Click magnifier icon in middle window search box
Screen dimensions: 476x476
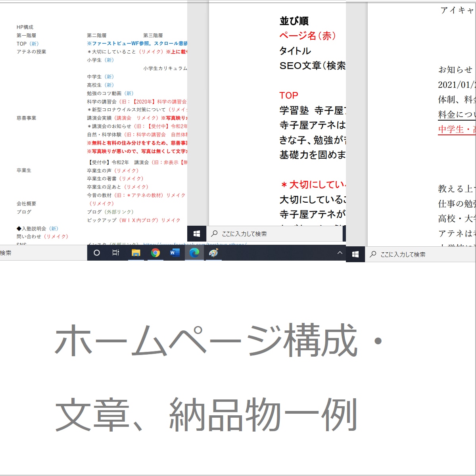click(x=214, y=234)
